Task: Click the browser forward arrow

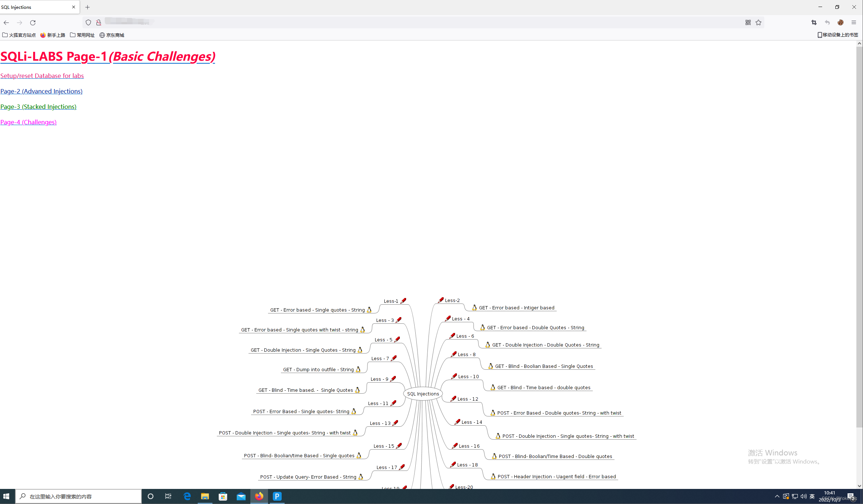Action: [x=20, y=22]
